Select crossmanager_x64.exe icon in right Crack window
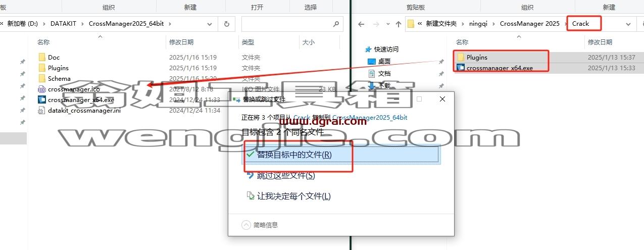644x250 pixels. (461, 68)
